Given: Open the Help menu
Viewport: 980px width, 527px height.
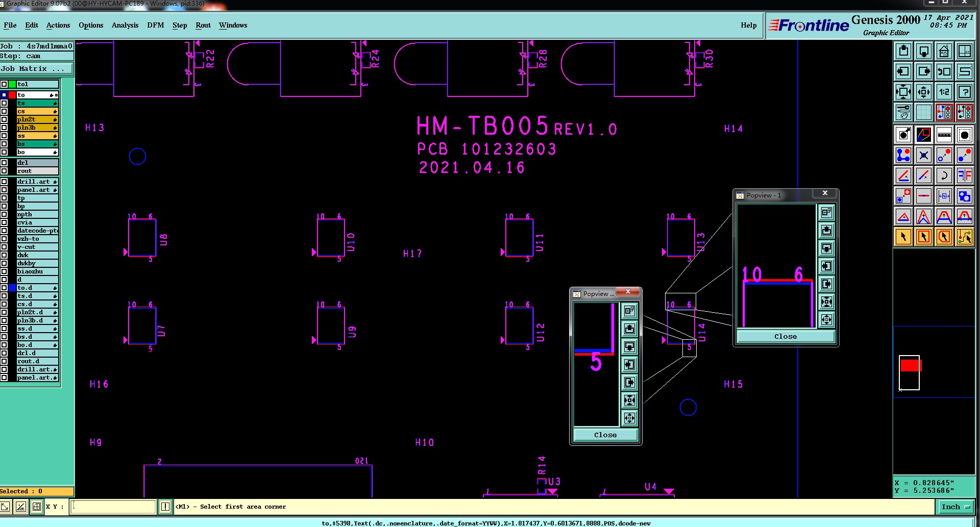Looking at the screenshot, I should pyautogui.click(x=749, y=25).
